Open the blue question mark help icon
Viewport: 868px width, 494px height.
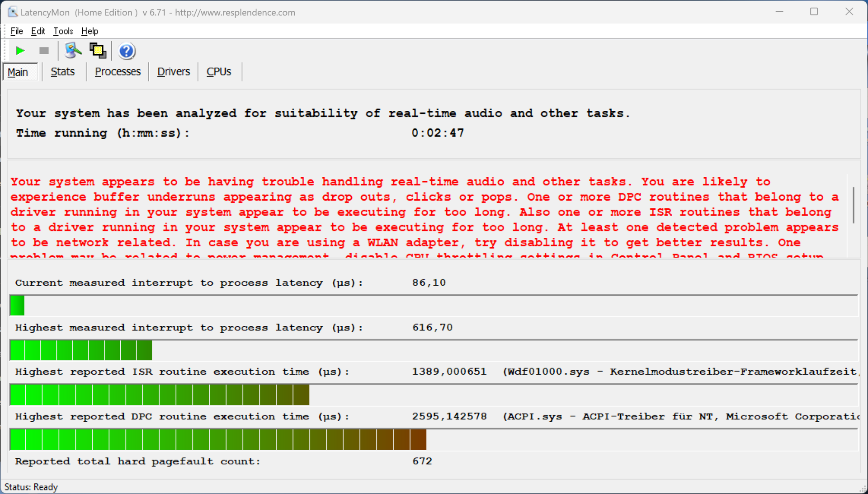[x=127, y=51]
